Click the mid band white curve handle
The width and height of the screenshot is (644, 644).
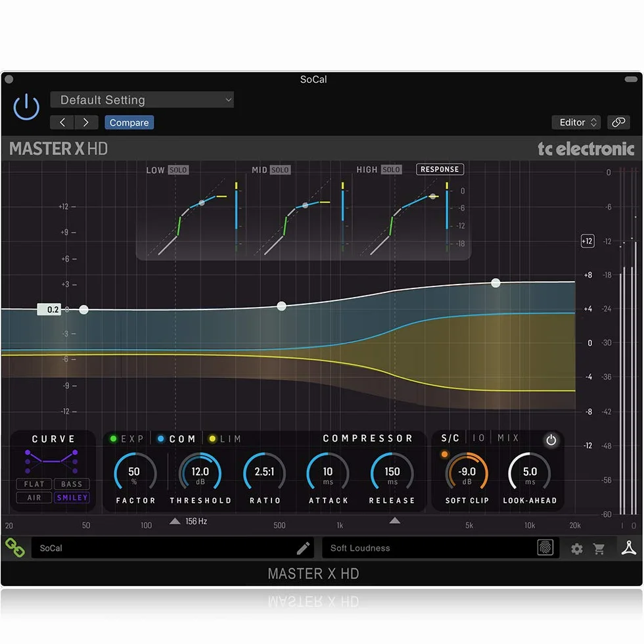[281, 306]
